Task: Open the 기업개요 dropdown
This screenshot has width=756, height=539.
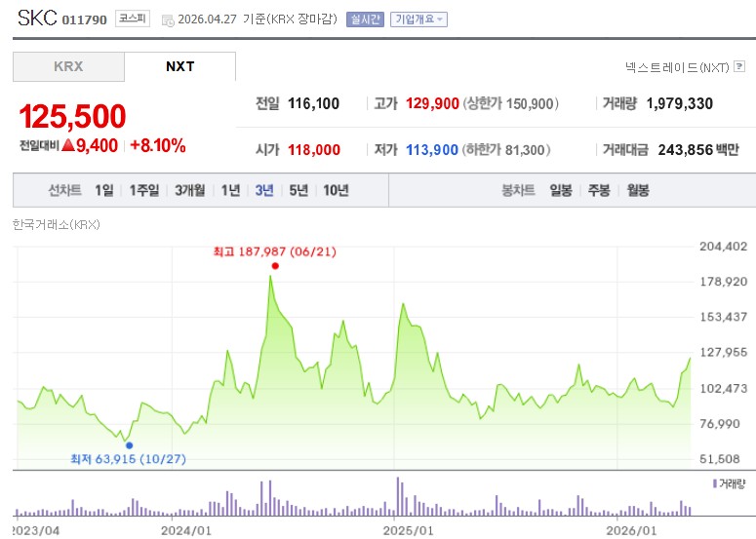Action: 418,19
